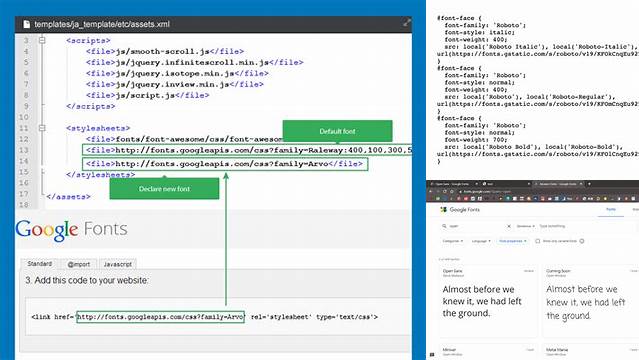Click the small Google Fonts logo in browser
This screenshot has width=639, height=360.
460,210
